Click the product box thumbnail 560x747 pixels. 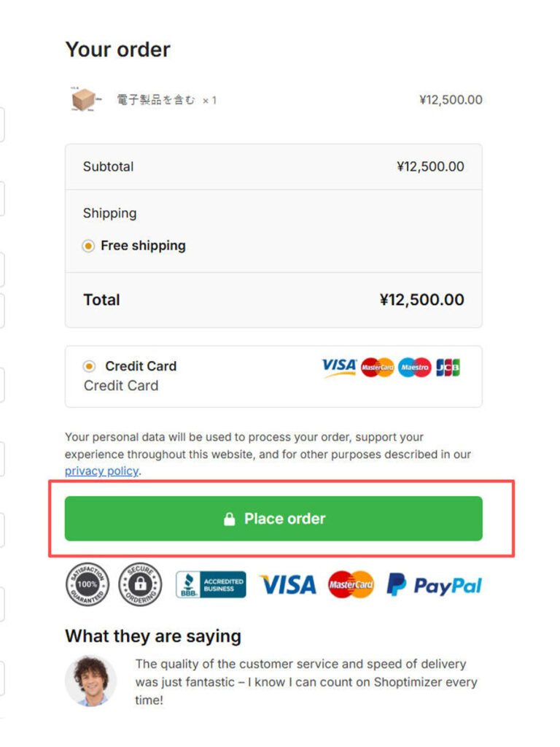click(85, 100)
